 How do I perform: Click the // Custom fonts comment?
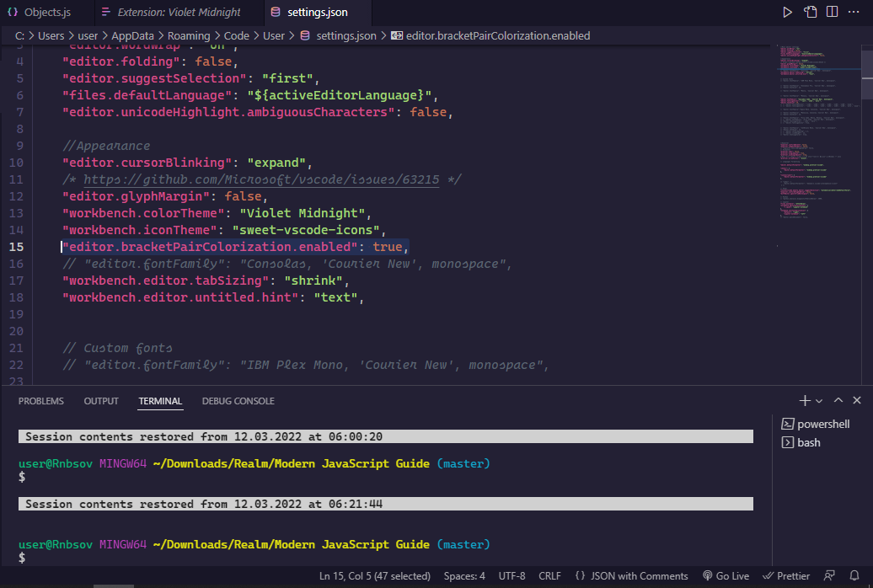point(117,348)
